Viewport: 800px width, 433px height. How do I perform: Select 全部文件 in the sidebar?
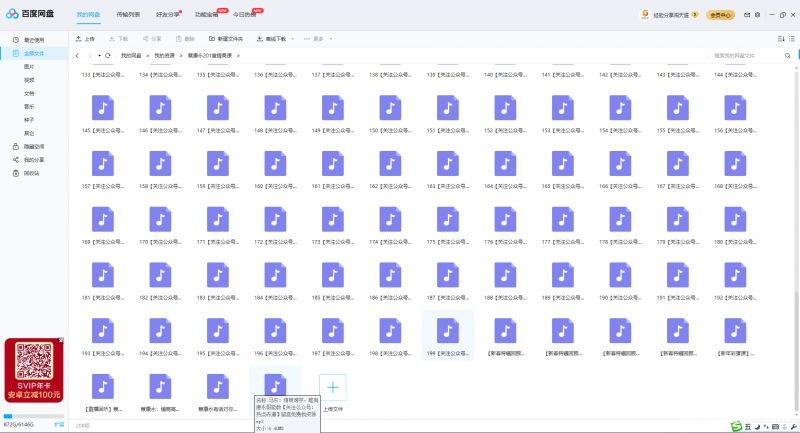pyautogui.click(x=34, y=53)
